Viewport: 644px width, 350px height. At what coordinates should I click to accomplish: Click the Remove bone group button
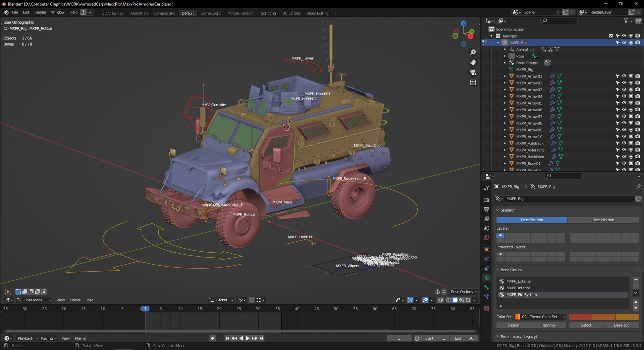click(x=548, y=325)
